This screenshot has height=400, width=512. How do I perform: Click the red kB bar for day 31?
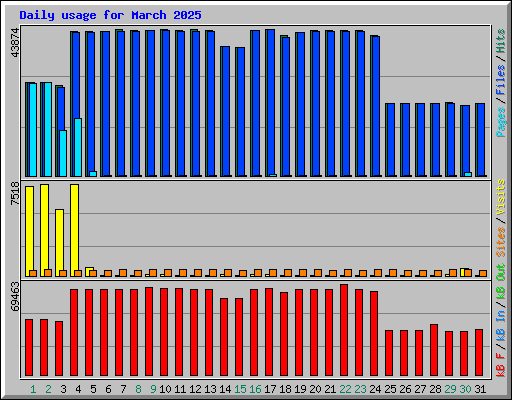(x=479, y=353)
